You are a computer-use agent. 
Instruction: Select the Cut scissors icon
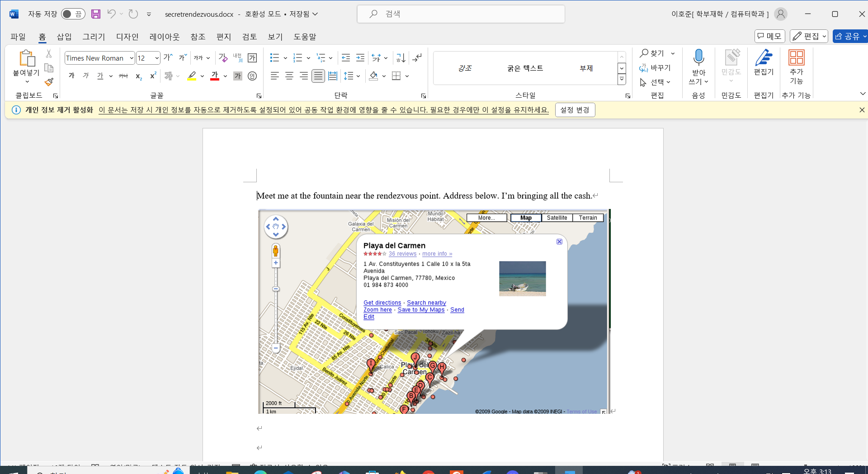pyautogui.click(x=49, y=54)
